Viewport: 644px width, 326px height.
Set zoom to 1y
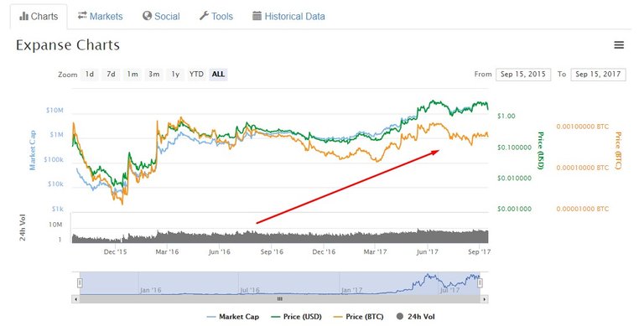pyautogui.click(x=175, y=75)
